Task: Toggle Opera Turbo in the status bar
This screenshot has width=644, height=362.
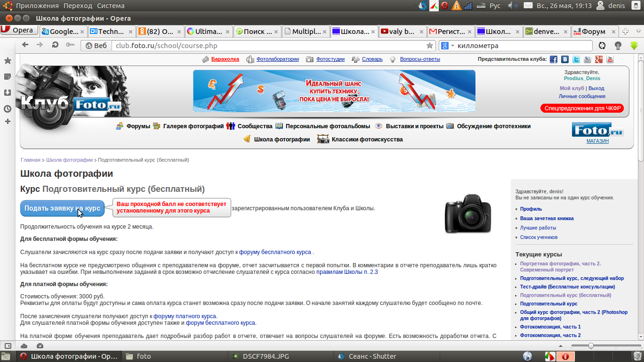Action: point(40,346)
